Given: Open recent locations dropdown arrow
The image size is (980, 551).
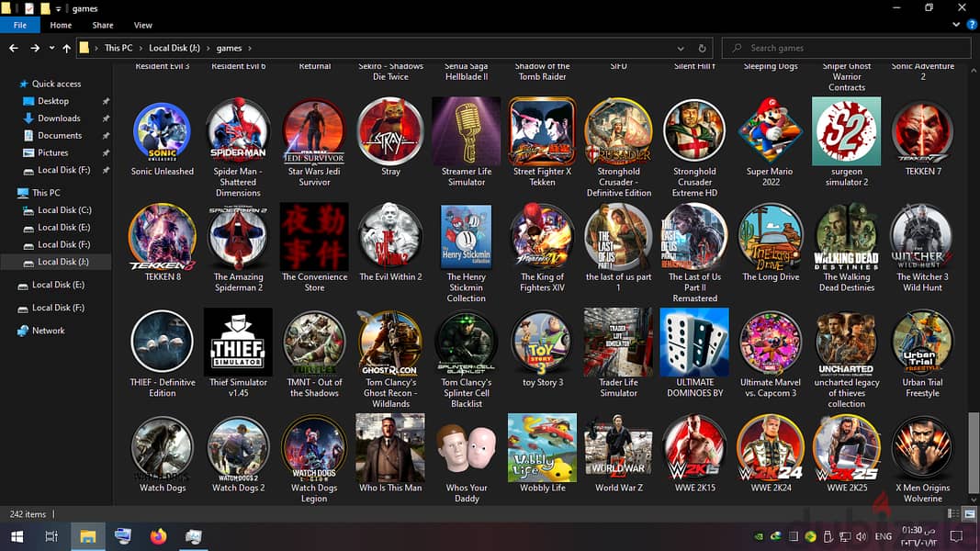Looking at the screenshot, I should click(x=51, y=48).
